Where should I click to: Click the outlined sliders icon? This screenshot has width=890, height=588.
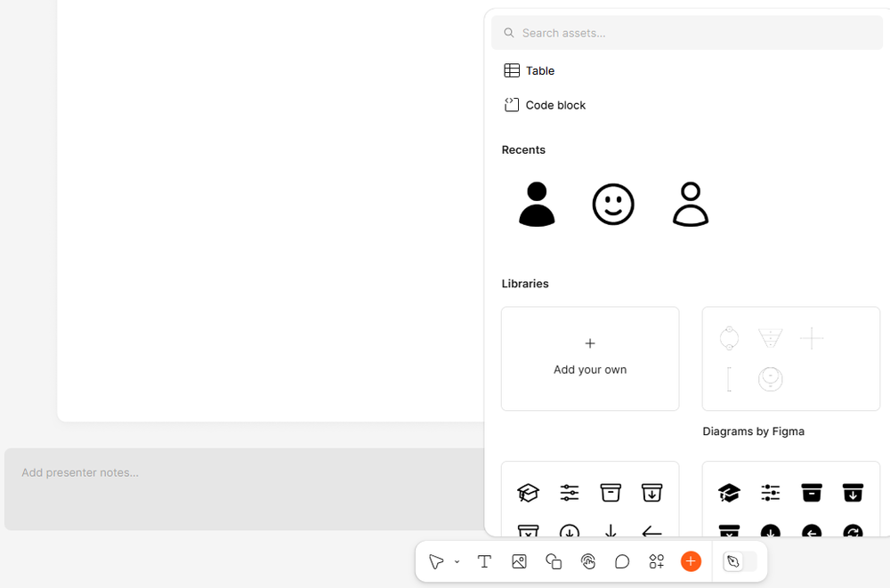pyautogui.click(x=570, y=493)
